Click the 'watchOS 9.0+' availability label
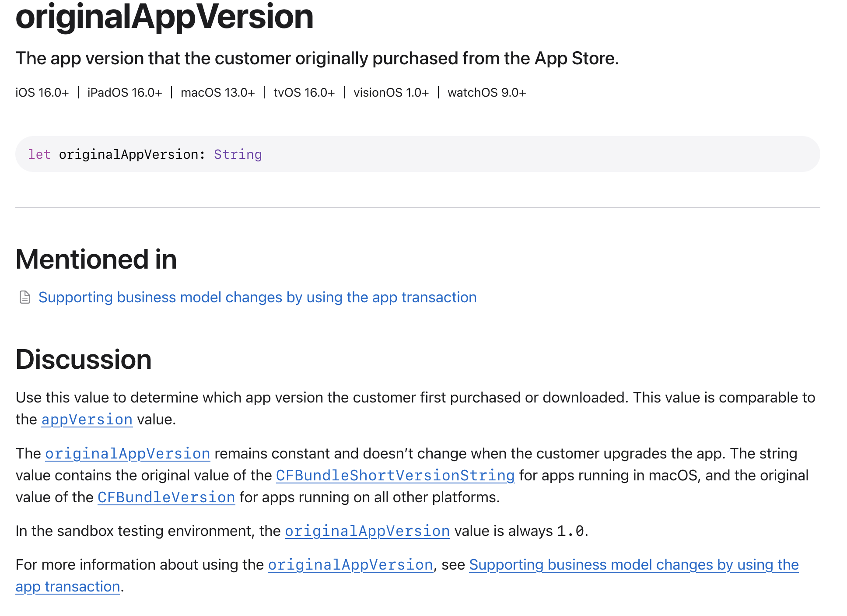This screenshot has height=616, width=847. click(x=487, y=93)
